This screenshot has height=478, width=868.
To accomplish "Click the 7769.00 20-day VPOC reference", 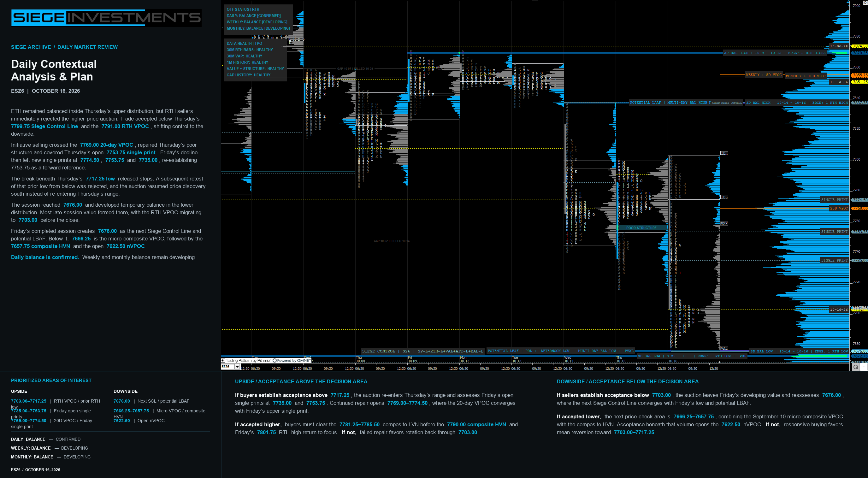I will click(106, 145).
